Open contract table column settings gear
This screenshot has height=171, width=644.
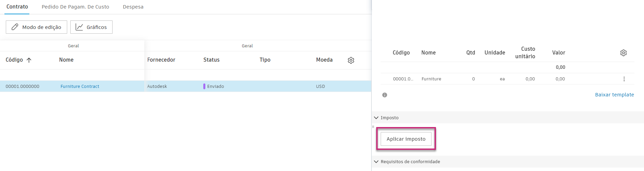point(351,60)
